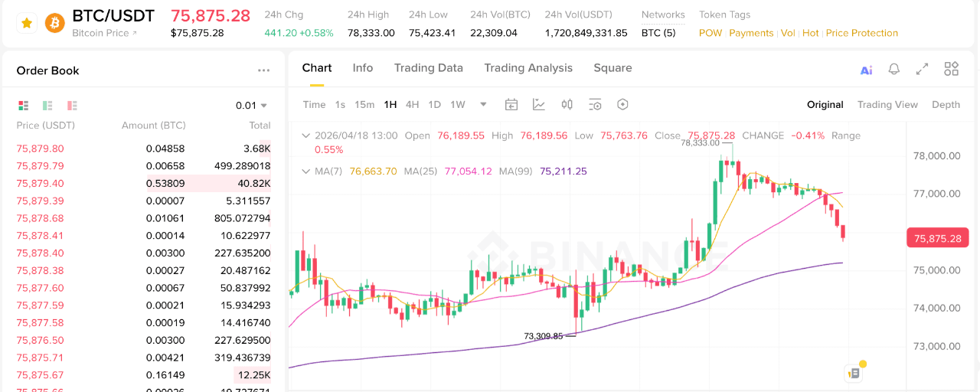Screen dimensions: 980x392
Task: Expand more time interval options arrow
Action: tap(483, 105)
